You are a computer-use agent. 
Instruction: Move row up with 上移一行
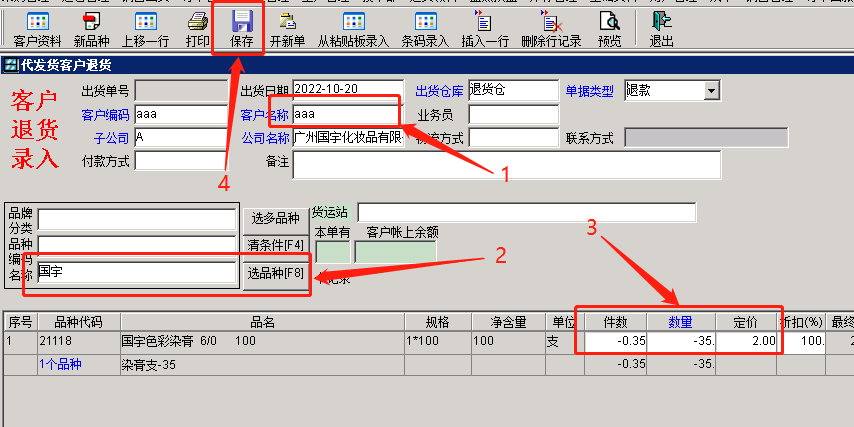point(145,28)
